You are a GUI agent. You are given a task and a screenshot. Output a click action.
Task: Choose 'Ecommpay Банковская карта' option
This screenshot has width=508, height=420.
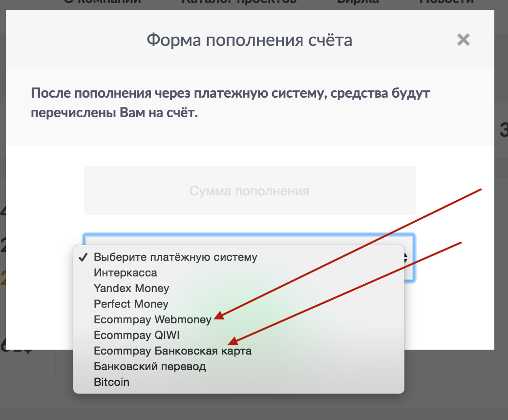[x=239, y=351]
